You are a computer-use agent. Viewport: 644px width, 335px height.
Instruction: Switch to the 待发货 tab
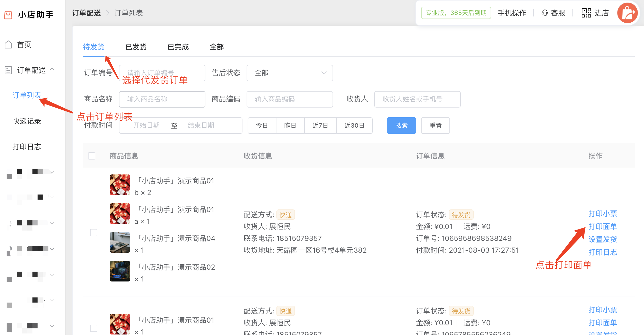tap(93, 47)
